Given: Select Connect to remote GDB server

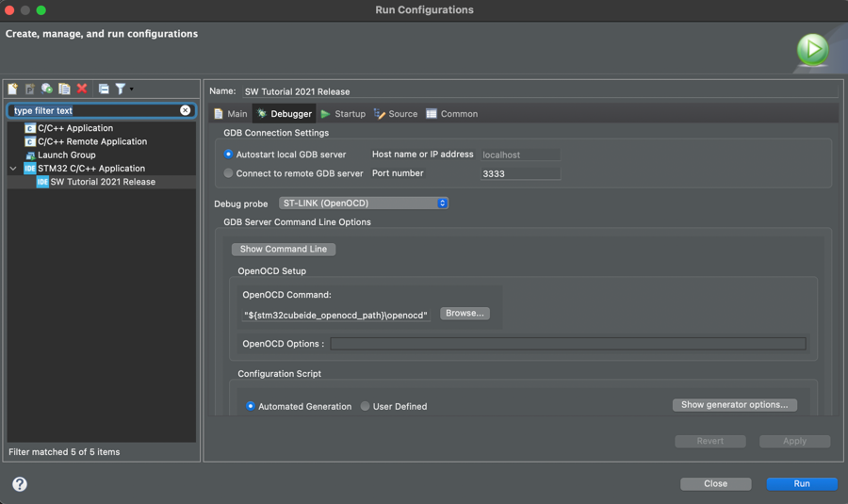Looking at the screenshot, I should (x=229, y=173).
